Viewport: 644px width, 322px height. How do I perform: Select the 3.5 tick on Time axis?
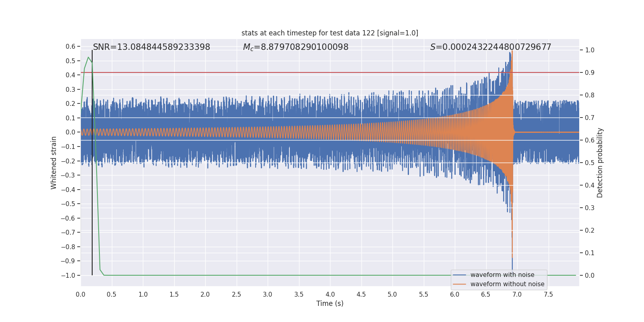tap(299, 295)
